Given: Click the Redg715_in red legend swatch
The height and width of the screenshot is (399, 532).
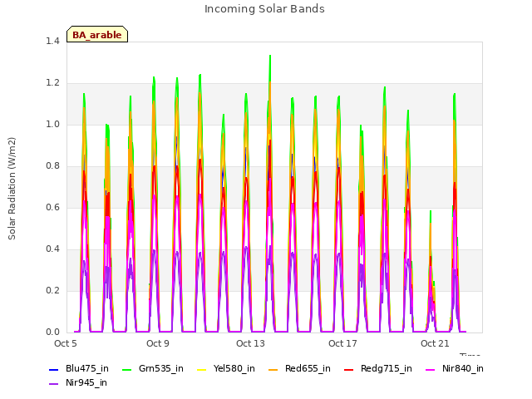Looking at the screenshot, I should pyautogui.click(x=348, y=370).
